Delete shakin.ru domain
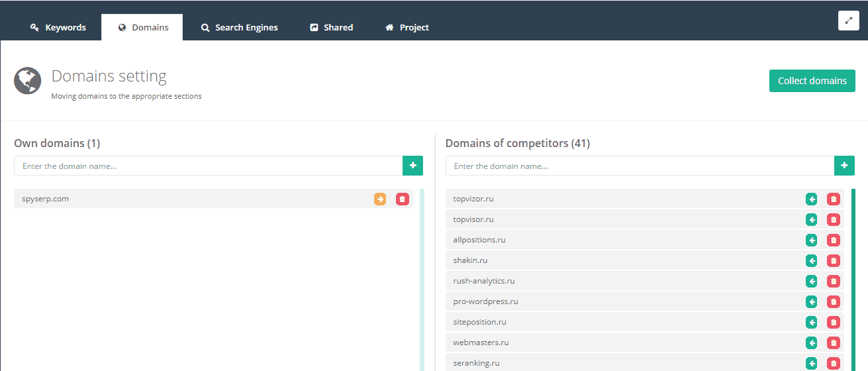Screen dimensions: 868x371 [x=834, y=260]
